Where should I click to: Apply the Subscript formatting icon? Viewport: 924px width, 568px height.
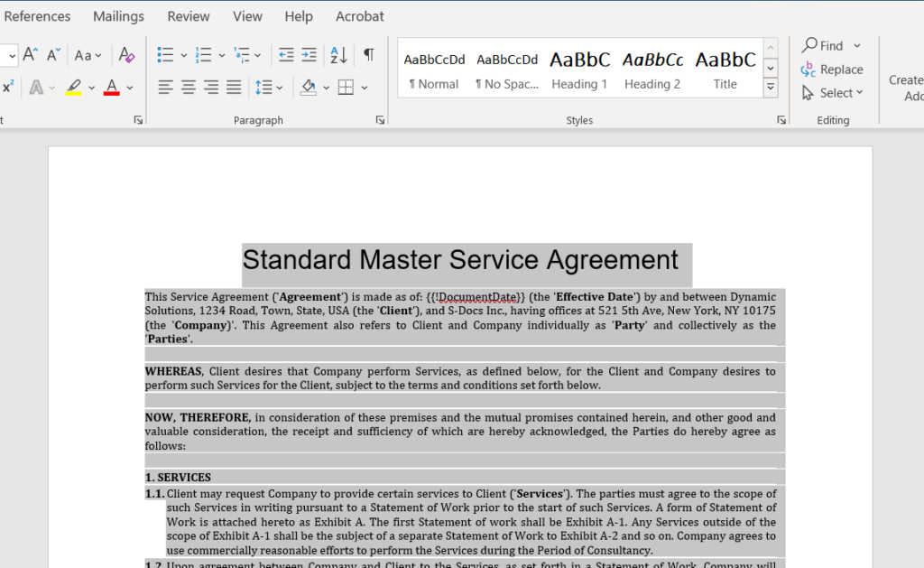[9, 87]
